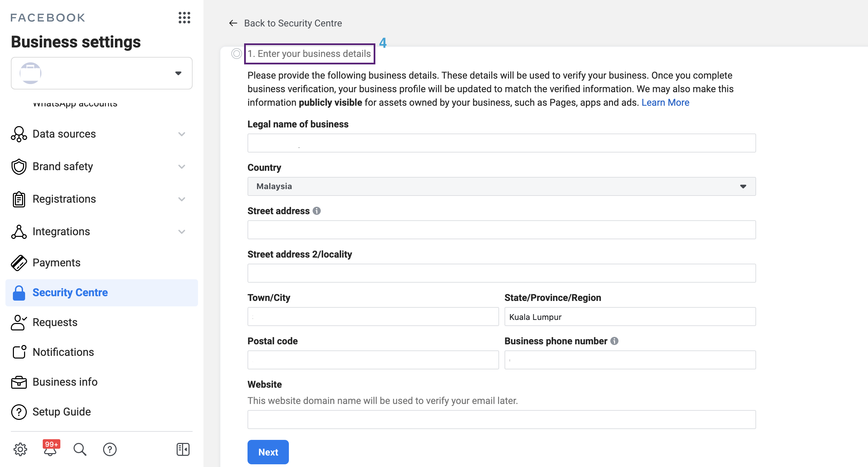Click the back arrow to Security Centre
Screen dimensions: 868x467
pos(233,23)
